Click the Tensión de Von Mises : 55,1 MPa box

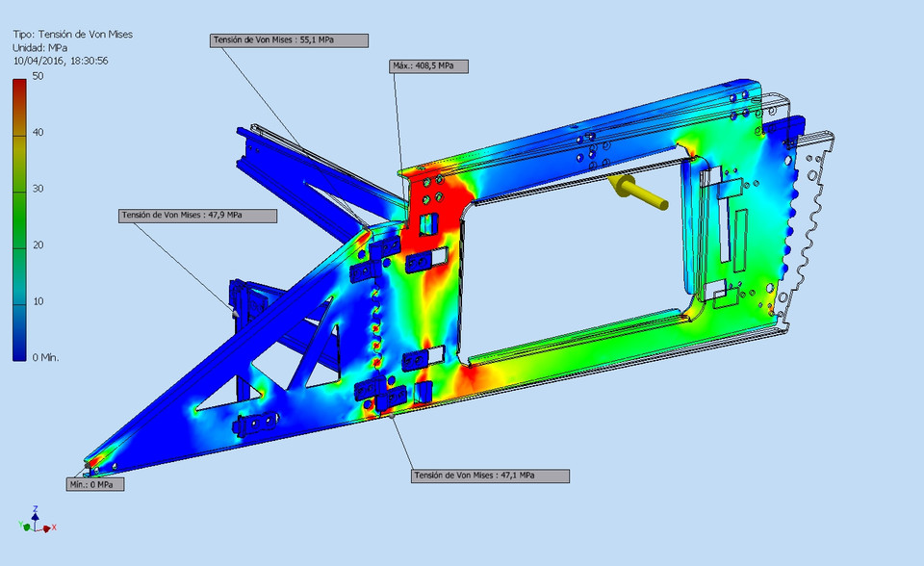289,40
